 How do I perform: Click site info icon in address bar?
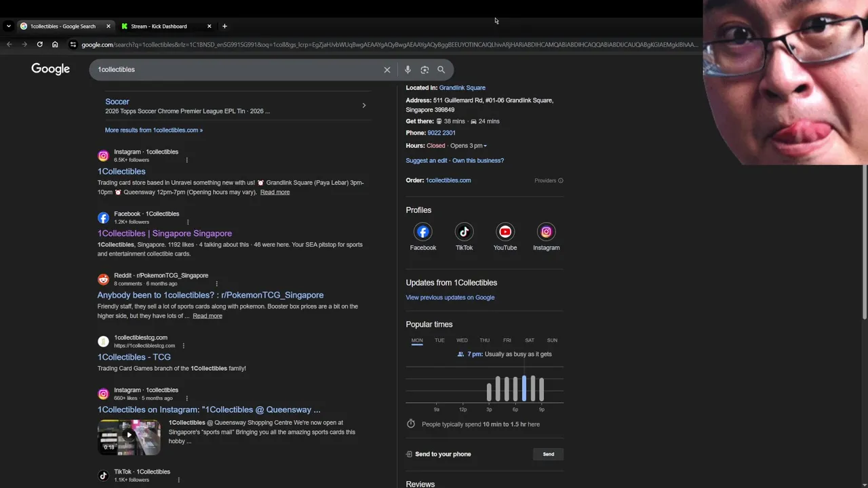(x=73, y=45)
